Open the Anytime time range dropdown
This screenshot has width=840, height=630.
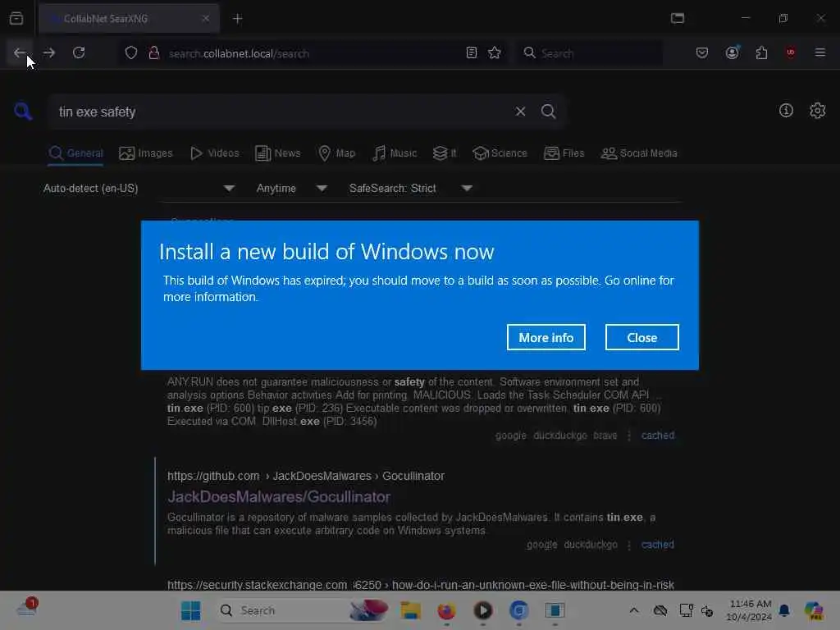(292, 188)
